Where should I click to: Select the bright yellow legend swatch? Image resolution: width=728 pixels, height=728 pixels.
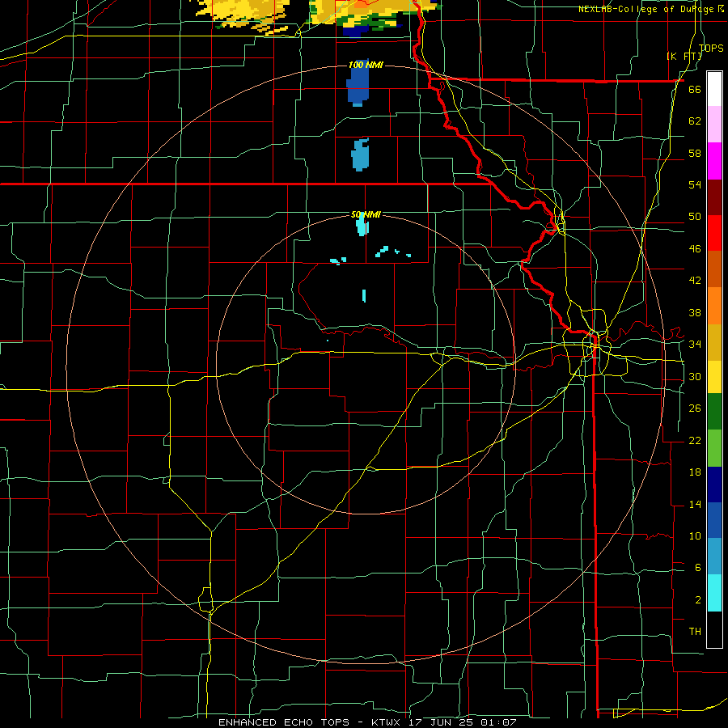[714, 377]
